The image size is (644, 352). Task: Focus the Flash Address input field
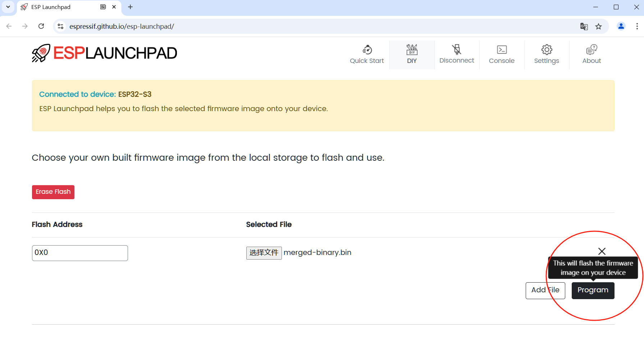pyautogui.click(x=80, y=253)
